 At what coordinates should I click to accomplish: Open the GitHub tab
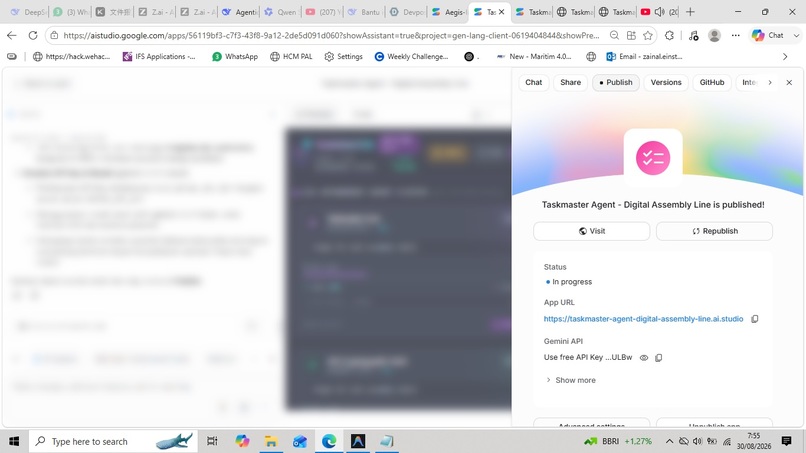712,82
